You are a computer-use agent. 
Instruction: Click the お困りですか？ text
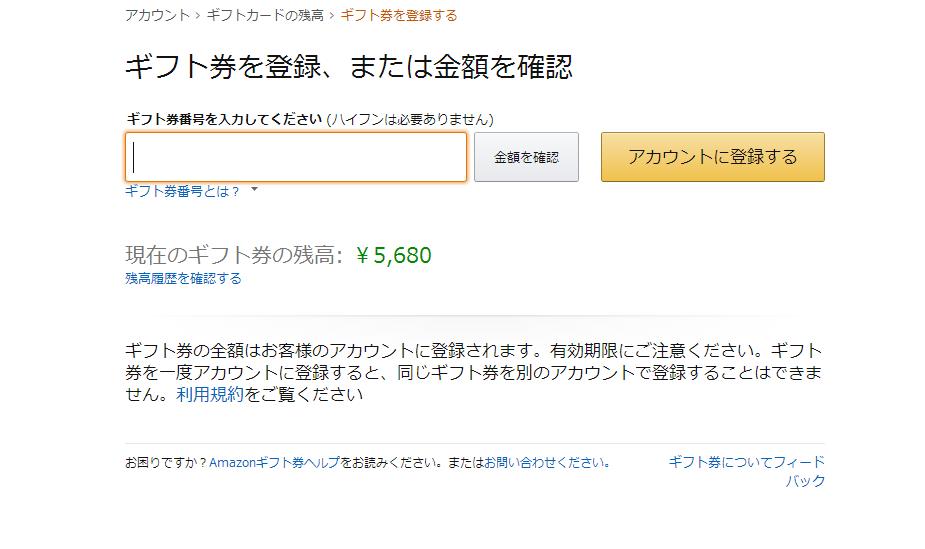click(x=166, y=463)
